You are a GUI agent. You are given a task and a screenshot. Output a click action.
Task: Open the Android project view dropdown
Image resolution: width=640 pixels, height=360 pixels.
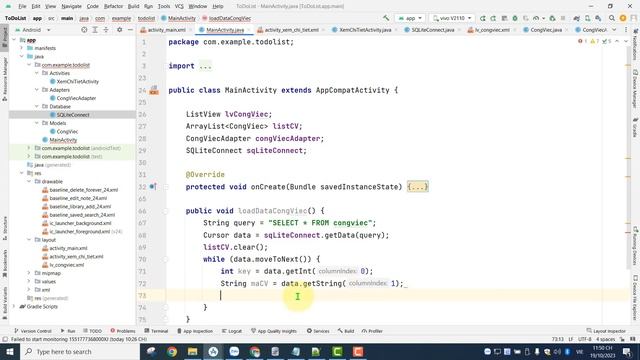point(33,30)
